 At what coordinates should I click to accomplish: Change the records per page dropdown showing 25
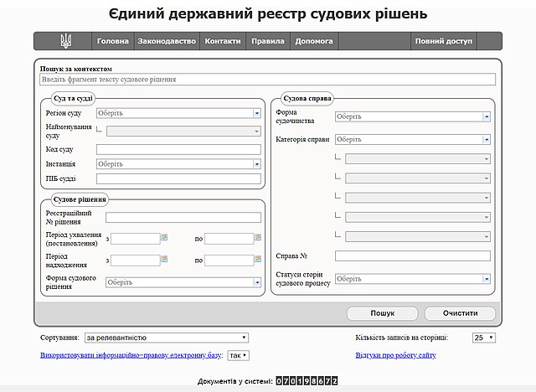tap(484, 338)
